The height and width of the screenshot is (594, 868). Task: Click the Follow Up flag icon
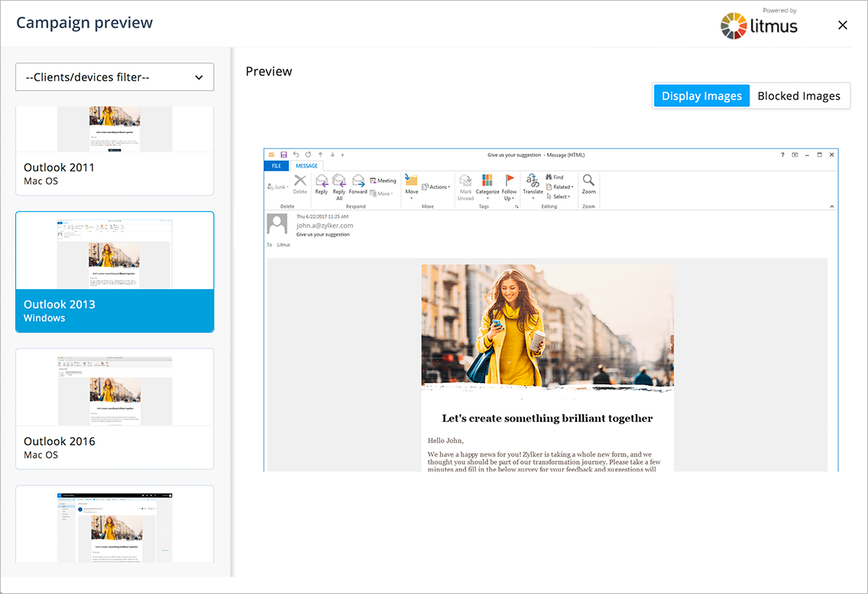tap(510, 181)
